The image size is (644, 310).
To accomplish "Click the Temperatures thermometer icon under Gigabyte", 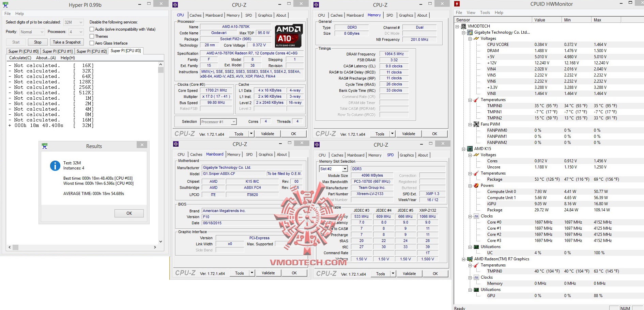I will point(476,100).
